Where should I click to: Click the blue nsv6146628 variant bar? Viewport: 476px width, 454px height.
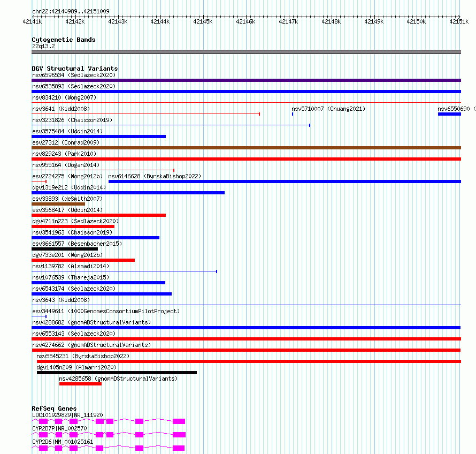point(285,181)
